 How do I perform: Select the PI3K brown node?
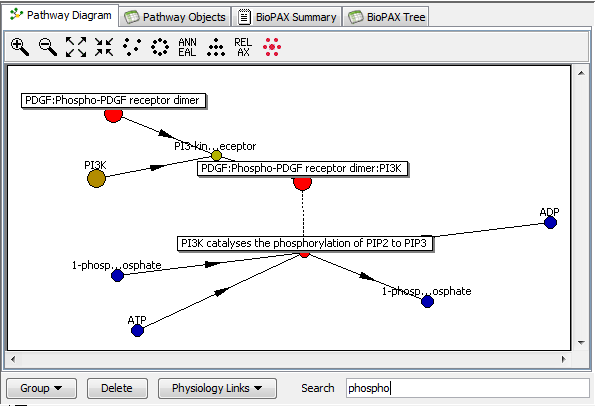(x=96, y=178)
